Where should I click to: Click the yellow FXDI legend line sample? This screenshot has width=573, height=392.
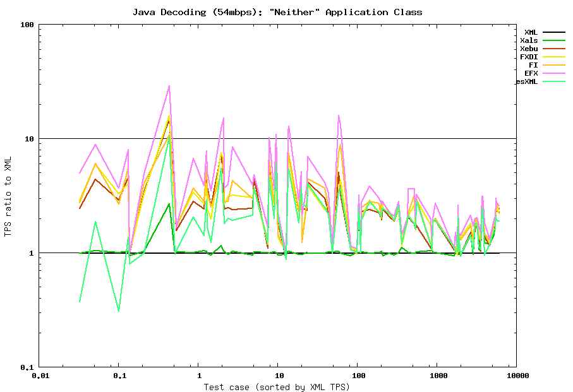point(553,57)
